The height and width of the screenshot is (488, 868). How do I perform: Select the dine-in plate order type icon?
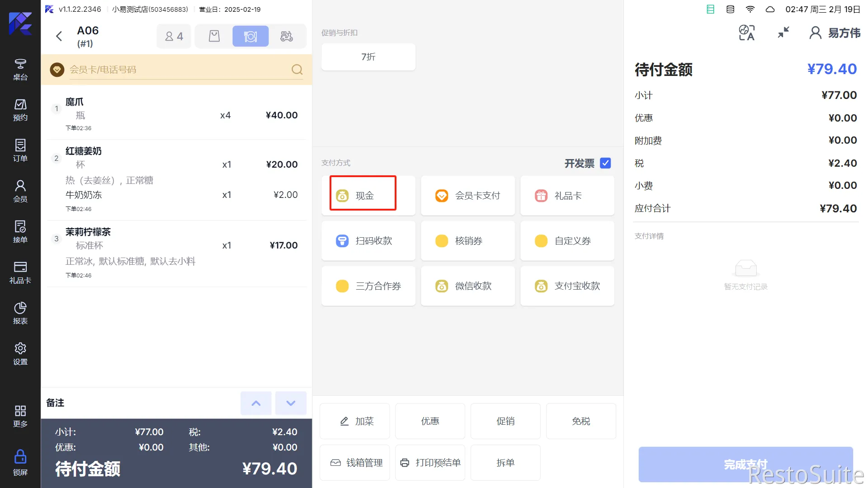point(250,36)
